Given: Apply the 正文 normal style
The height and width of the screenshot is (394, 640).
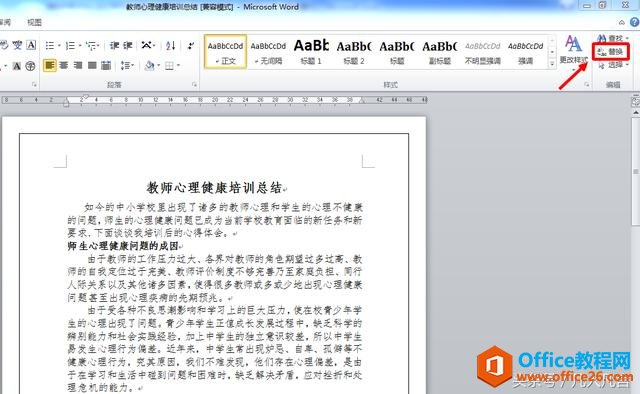Looking at the screenshot, I should click(x=225, y=52).
